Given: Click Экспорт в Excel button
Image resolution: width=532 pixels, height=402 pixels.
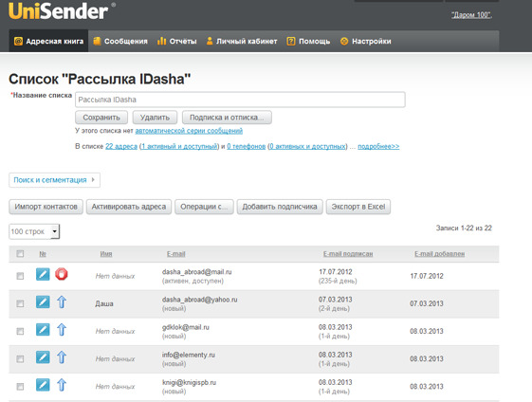Looking at the screenshot, I should click(358, 207).
